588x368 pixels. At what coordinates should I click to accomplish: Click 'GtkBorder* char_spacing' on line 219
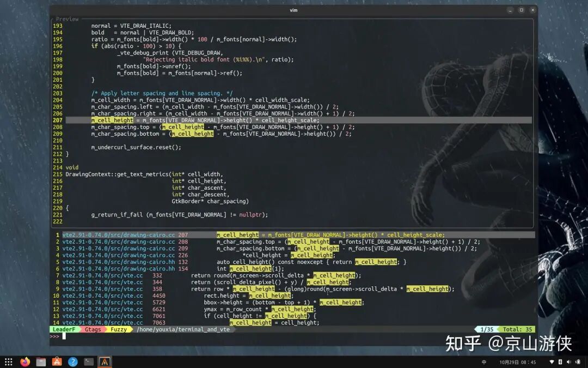209,202
